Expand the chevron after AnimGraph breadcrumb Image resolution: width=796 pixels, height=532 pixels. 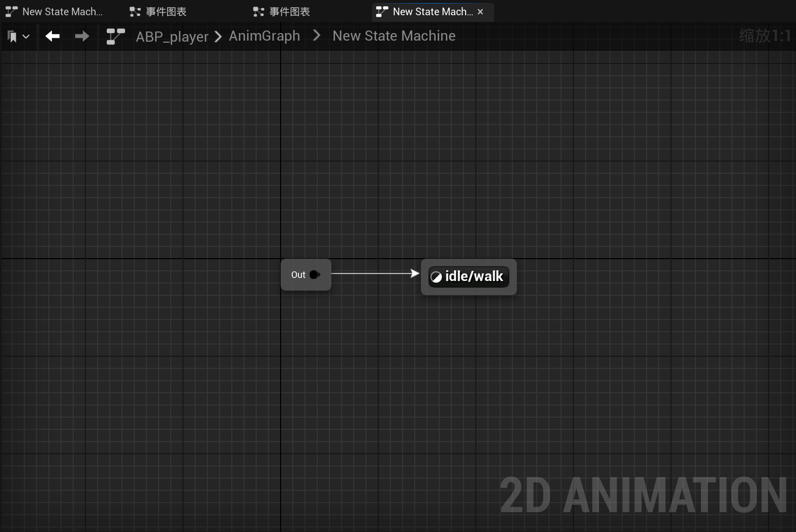coord(317,36)
